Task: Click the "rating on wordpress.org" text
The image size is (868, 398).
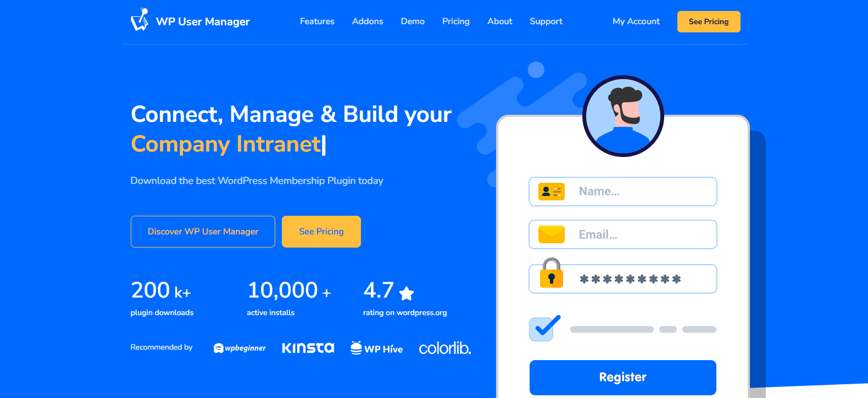Action: coord(405,312)
